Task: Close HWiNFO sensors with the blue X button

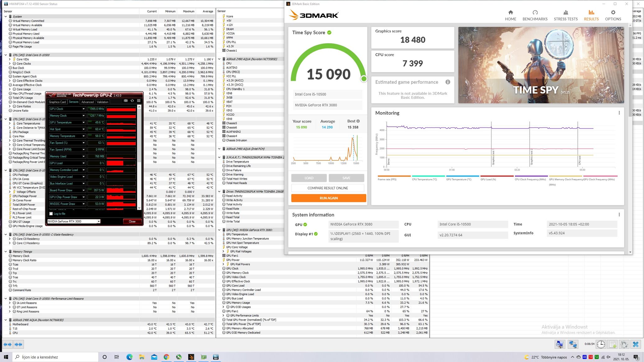Action: tap(636, 344)
